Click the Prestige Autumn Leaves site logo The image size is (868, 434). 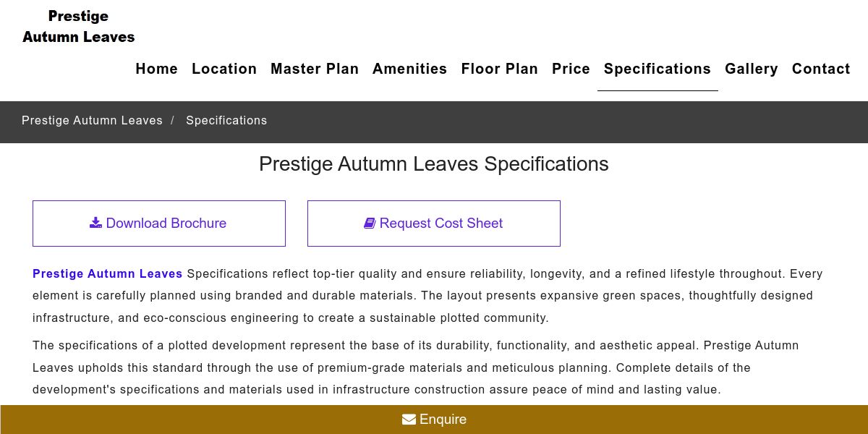click(x=78, y=27)
